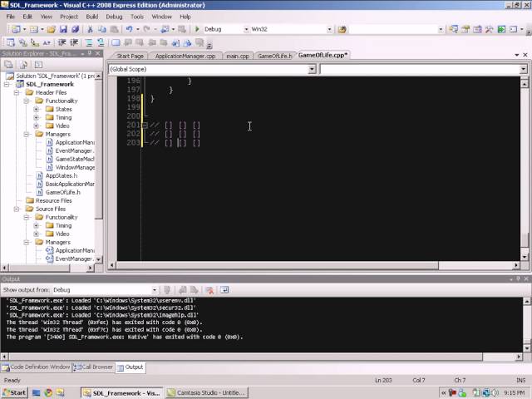
Task: Select the SDL_Framework project node
Action: [x=50, y=84]
